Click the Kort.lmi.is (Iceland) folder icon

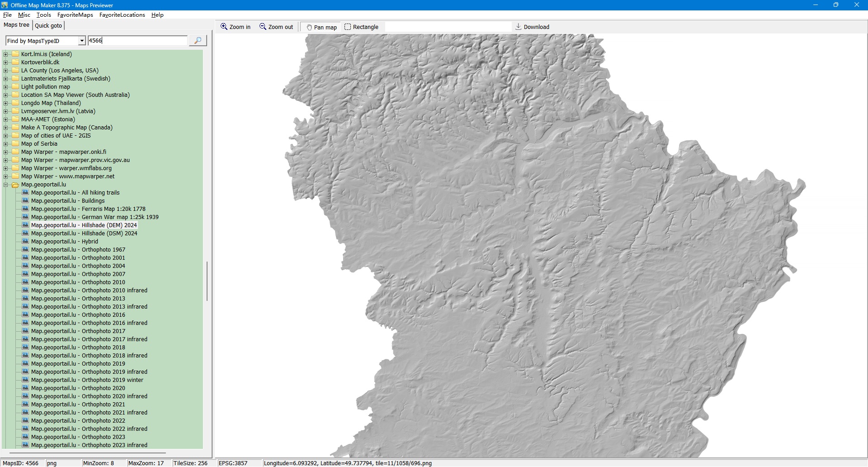point(15,54)
